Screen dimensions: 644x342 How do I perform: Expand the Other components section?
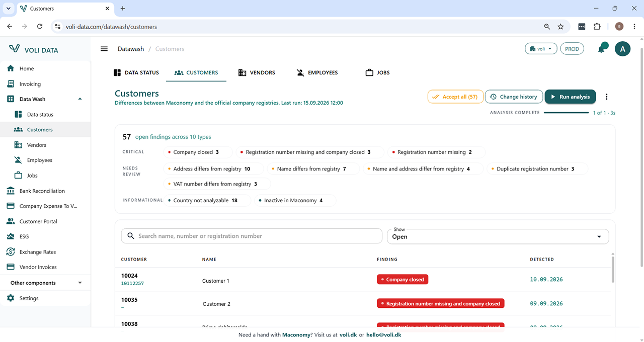(x=80, y=283)
